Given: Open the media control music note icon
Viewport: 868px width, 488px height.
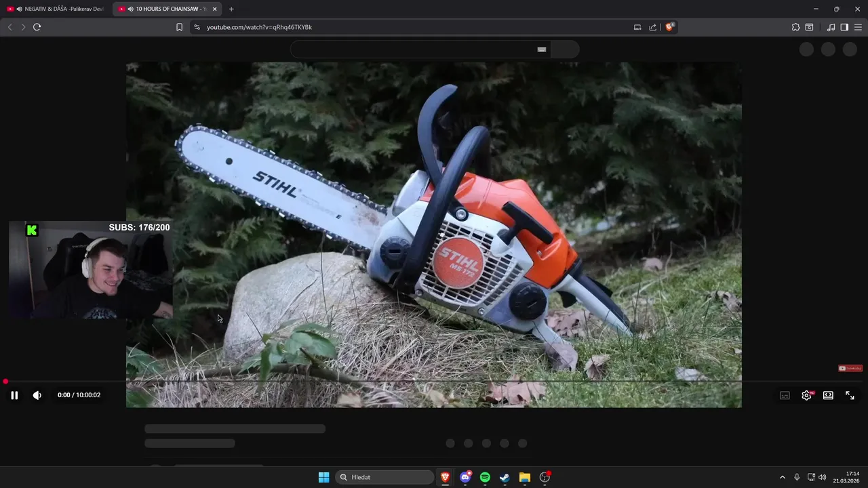Looking at the screenshot, I should pos(831,27).
